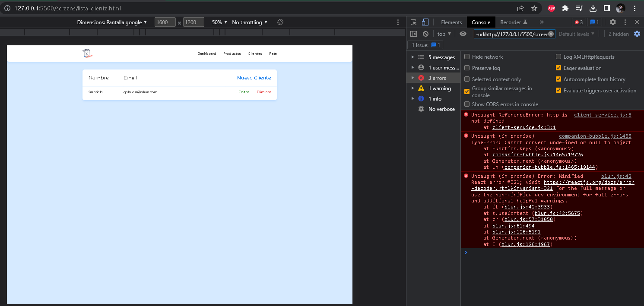Expand the 1 info group
The width and height of the screenshot is (644, 306).
click(x=412, y=98)
